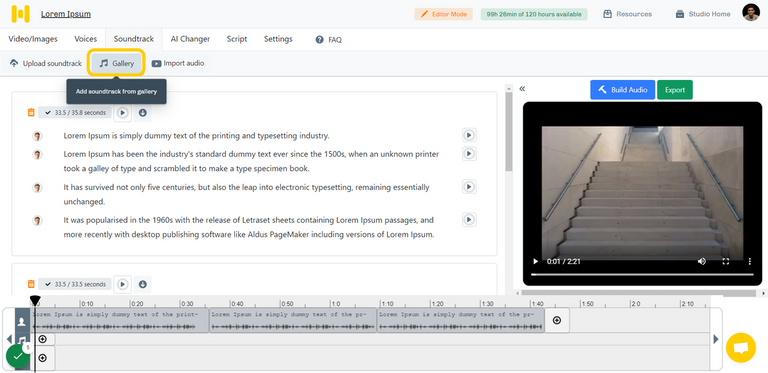Download the first audio block
The height and width of the screenshot is (373, 768).
point(143,113)
